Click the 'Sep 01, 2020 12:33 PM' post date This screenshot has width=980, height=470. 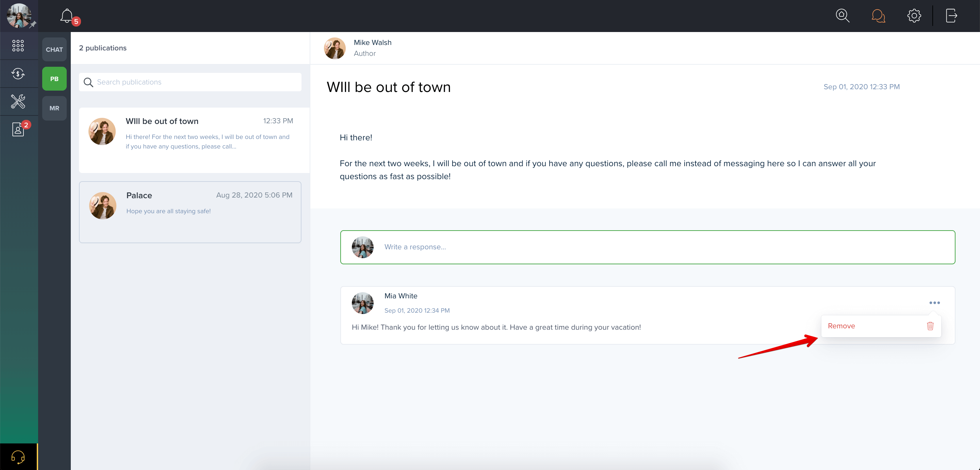tap(861, 87)
